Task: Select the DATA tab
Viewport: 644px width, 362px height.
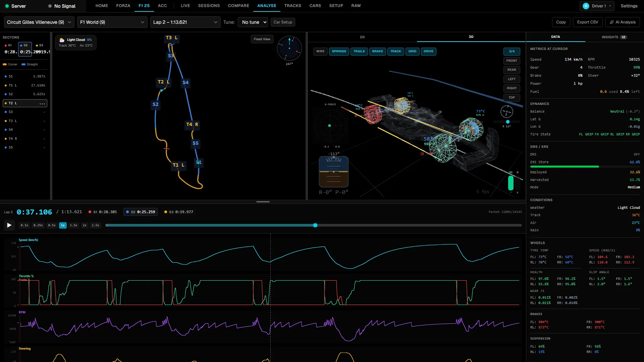Action: coord(555,37)
